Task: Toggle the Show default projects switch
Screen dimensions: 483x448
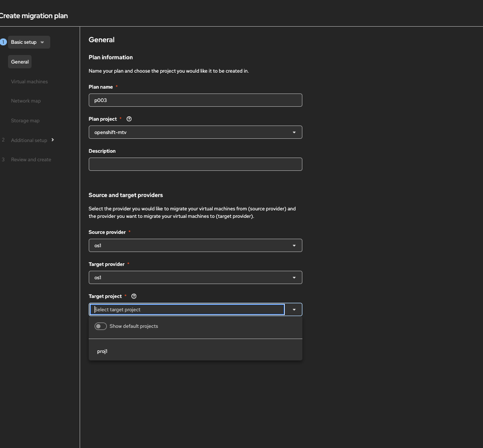Action: coord(100,326)
